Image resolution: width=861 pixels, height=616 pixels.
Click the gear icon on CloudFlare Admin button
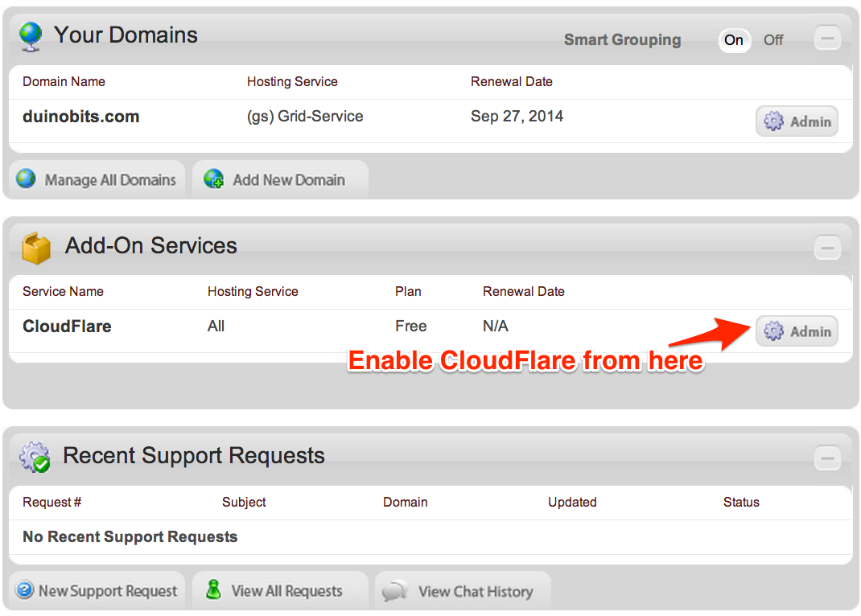coord(775,331)
